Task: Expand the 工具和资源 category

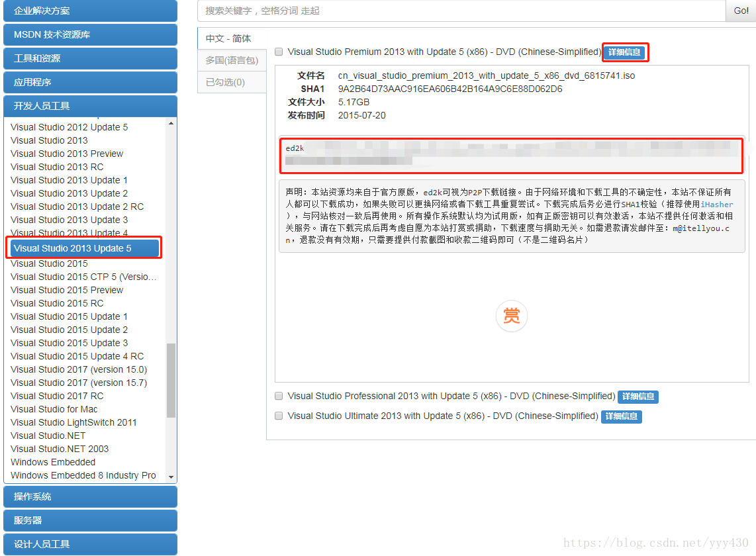Action: pos(90,58)
